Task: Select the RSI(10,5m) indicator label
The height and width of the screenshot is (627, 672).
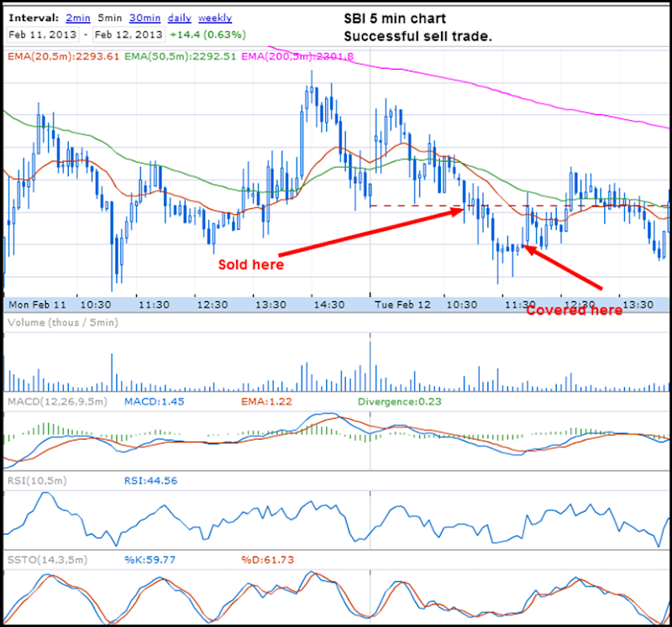Action: [37, 481]
